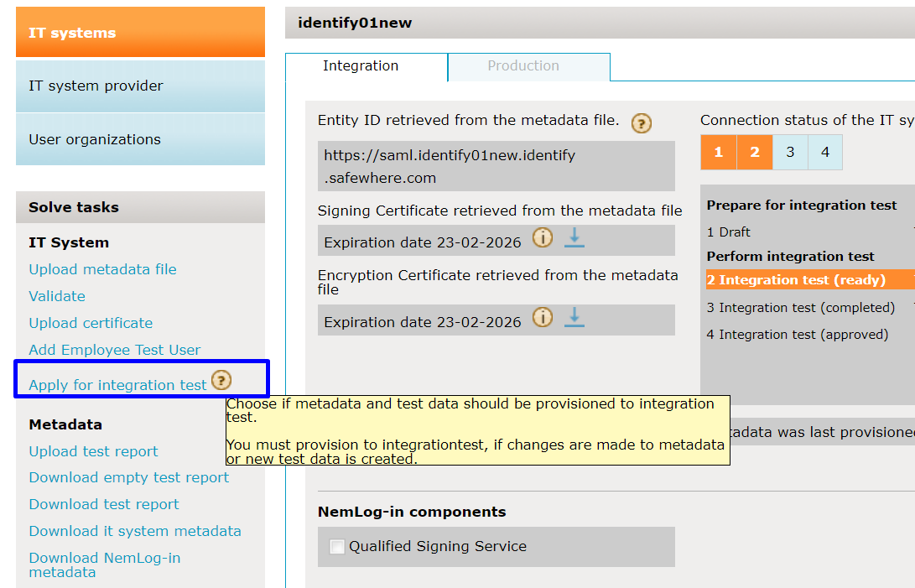The image size is (915, 588).
Task: Download the Signing Certificate
Action: [x=574, y=237]
